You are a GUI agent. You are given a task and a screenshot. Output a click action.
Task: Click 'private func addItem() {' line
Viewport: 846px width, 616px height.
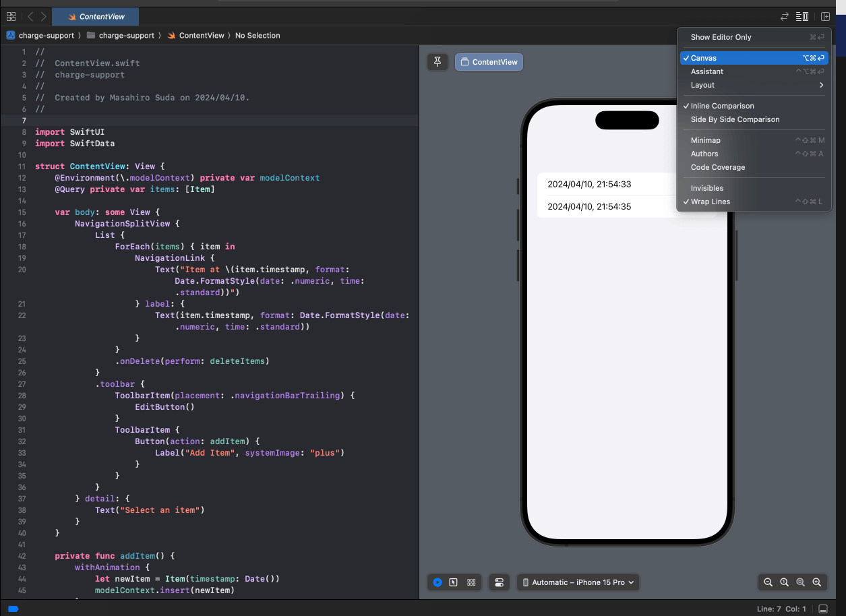(115, 556)
